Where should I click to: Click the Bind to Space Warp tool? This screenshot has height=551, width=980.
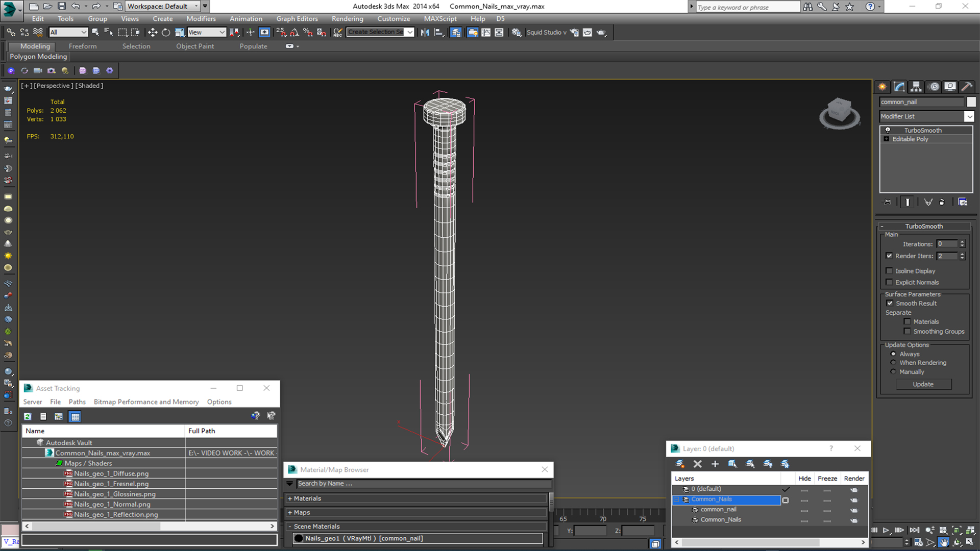[x=38, y=32]
